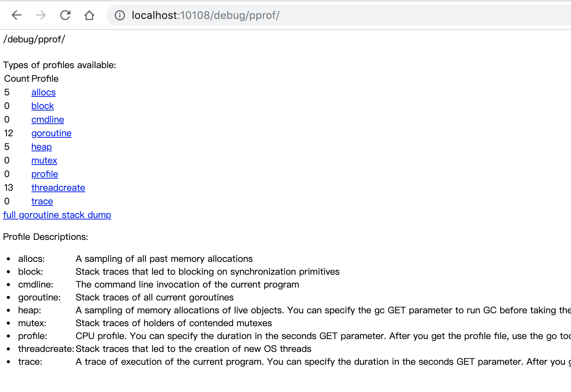Click the Profile Descriptions heading text

click(x=45, y=237)
